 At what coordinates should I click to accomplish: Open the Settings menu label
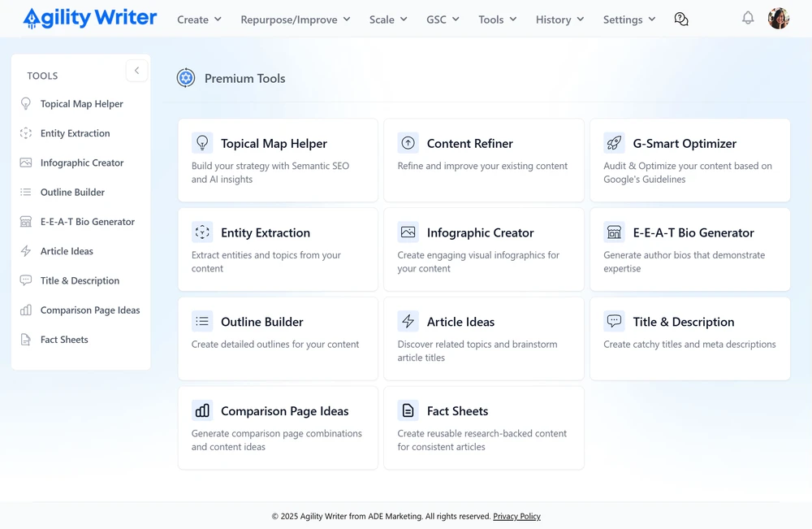(623, 20)
